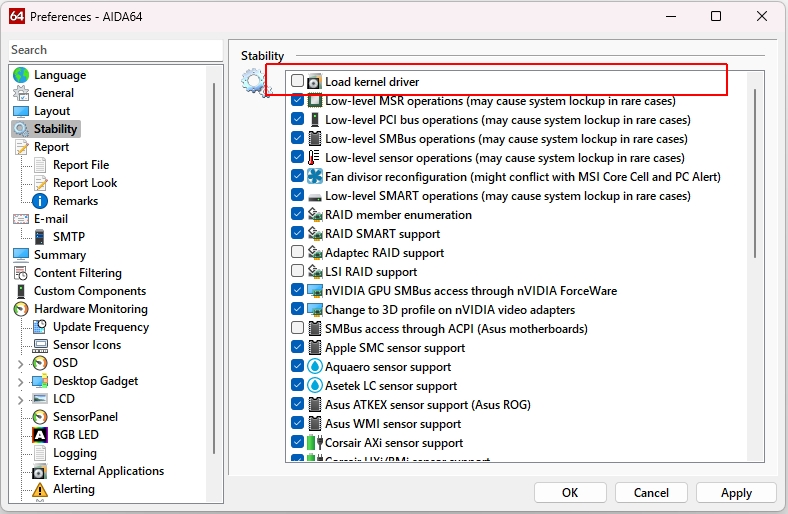The height and width of the screenshot is (514, 788).
Task: Click the Alerting warning triangle icon
Action: [40, 489]
